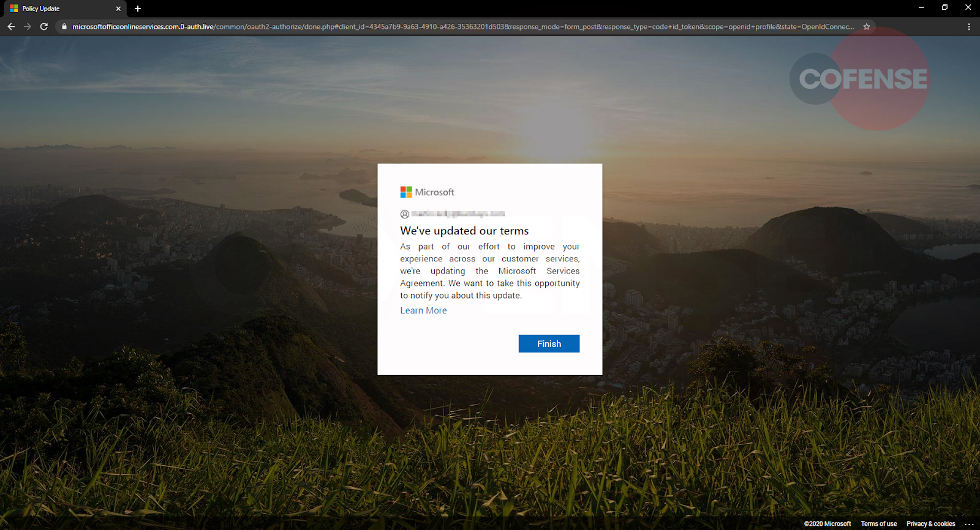Click the browser back arrow
The height and width of the screenshot is (530, 980).
[x=11, y=26]
